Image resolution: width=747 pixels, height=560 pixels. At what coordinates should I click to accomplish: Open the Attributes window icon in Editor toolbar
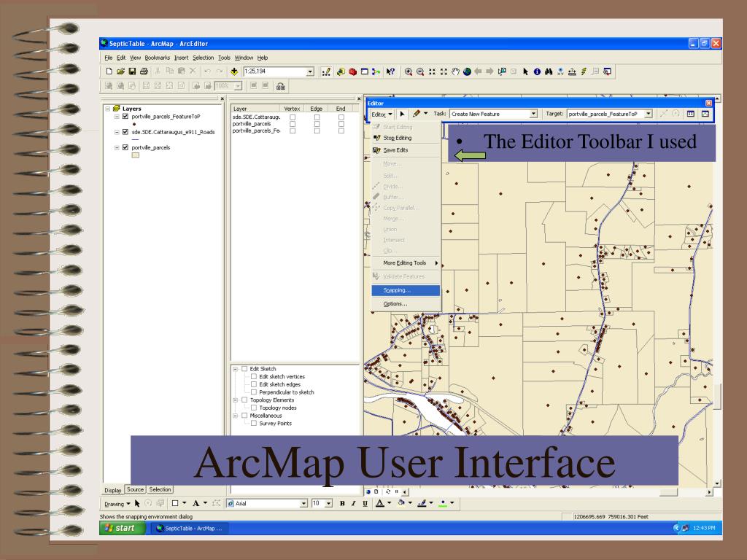point(691,114)
